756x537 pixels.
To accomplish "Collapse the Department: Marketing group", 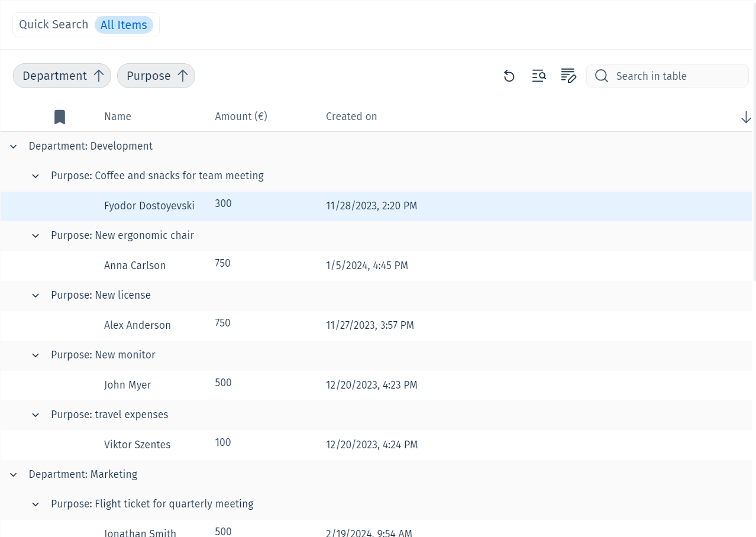I will point(14,474).
